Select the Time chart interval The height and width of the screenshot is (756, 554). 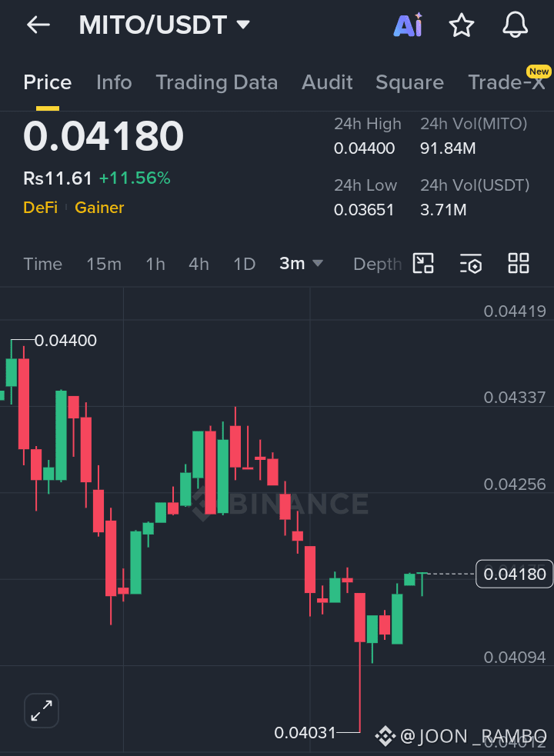point(43,265)
